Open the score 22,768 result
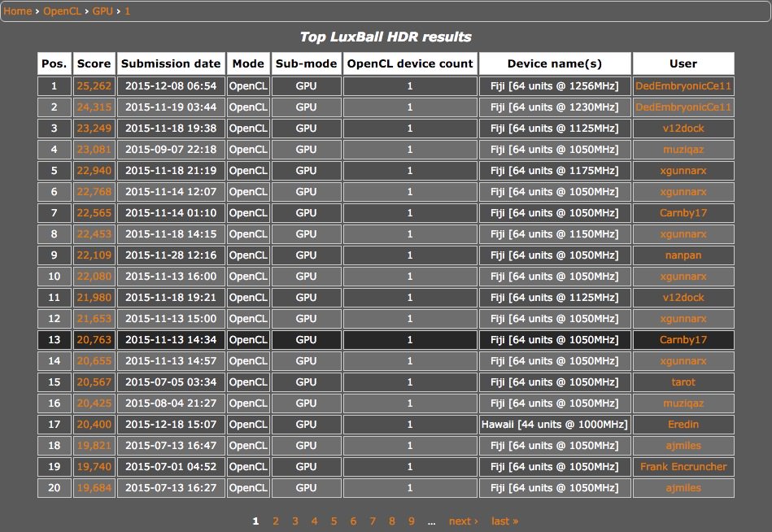The width and height of the screenshot is (772, 532). (x=94, y=191)
